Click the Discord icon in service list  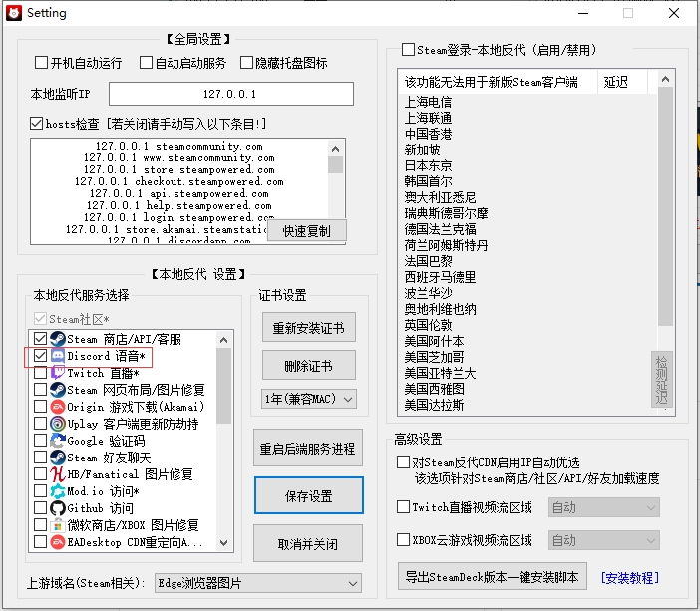pos(58,356)
